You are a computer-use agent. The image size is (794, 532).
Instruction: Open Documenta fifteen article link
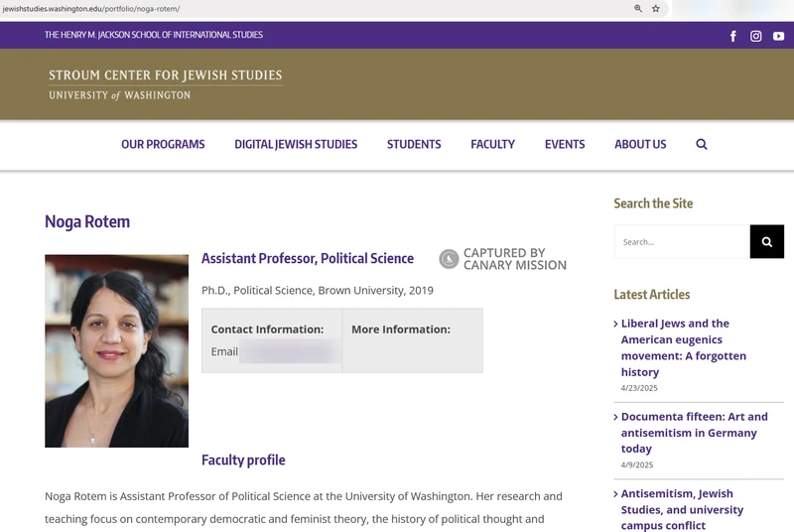point(694,433)
